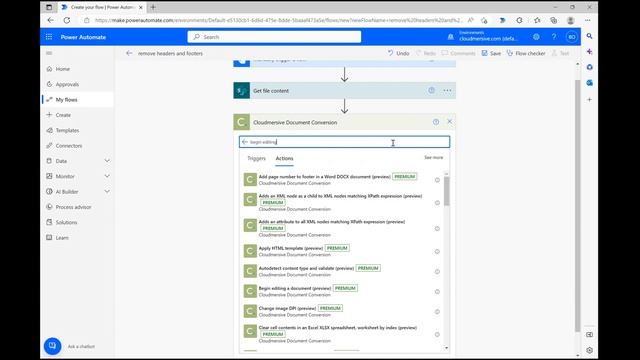Open Cloudmersive Document Conversion help icon
This screenshot has height=360, width=640.
tap(436, 122)
